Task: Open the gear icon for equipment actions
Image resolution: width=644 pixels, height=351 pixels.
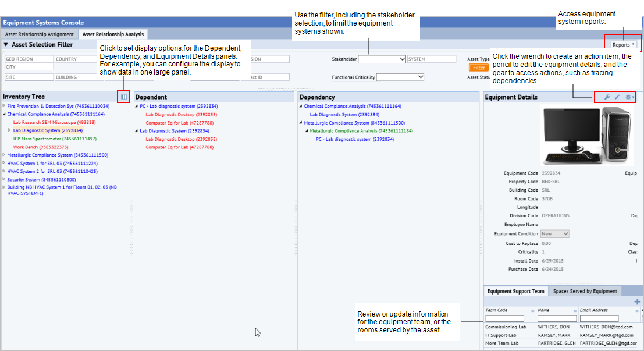Action: (x=627, y=97)
